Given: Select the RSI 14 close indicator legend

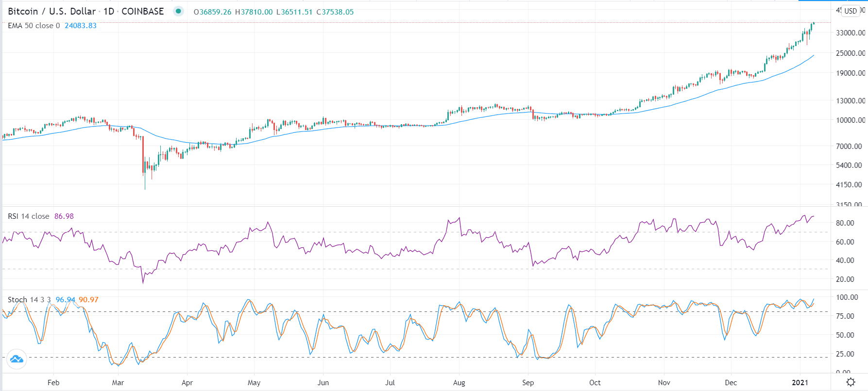Looking at the screenshot, I should tap(28, 216).
